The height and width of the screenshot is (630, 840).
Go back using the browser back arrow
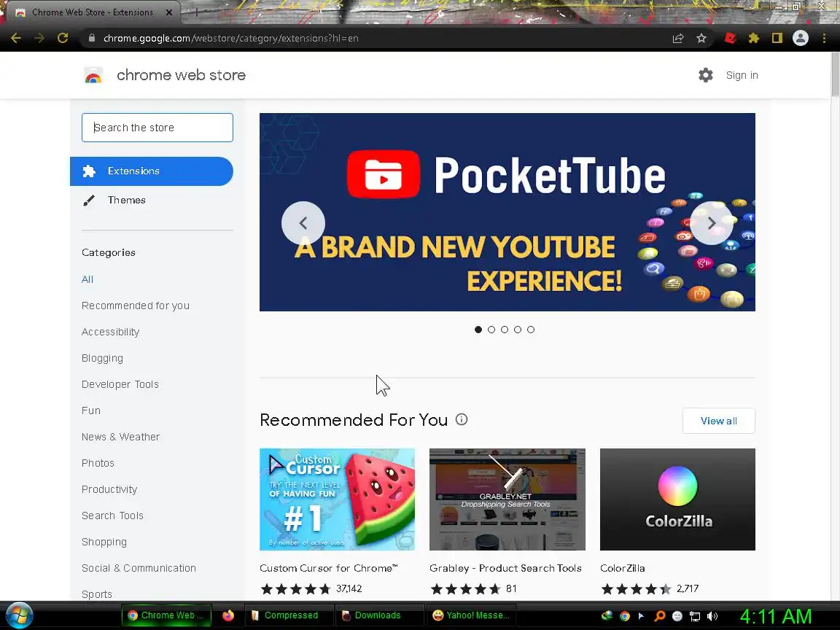[16, 38]
